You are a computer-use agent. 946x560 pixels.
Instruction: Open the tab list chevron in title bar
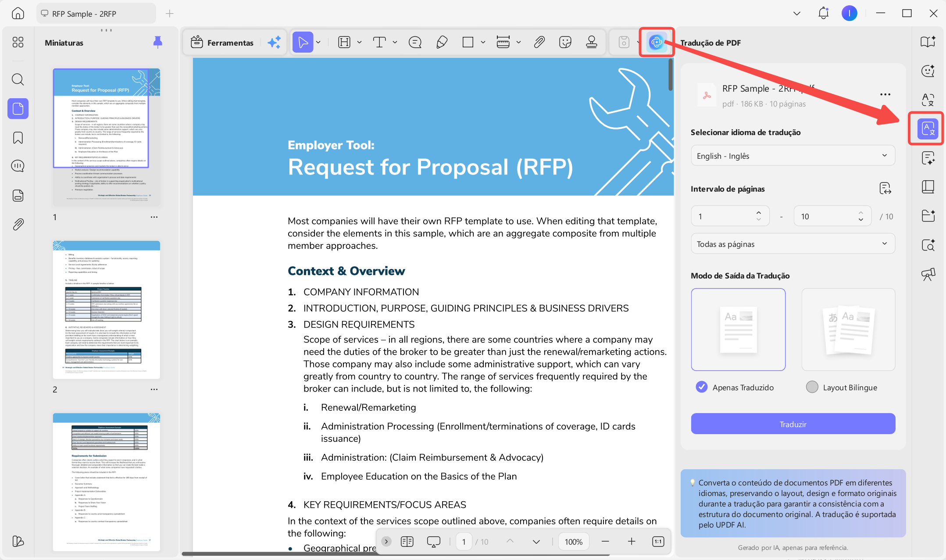(797, 14)
